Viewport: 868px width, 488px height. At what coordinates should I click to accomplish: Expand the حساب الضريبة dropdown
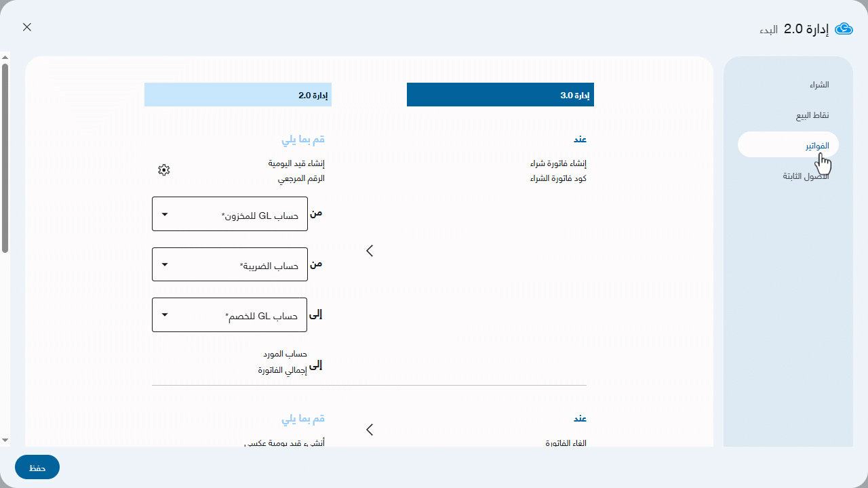pos(230,264)
